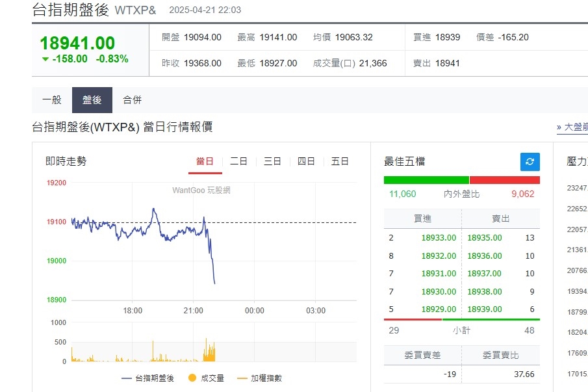Click the green bar of 內外盤比
The height and width of the screenshot is (392, 588).
(426, 180)
